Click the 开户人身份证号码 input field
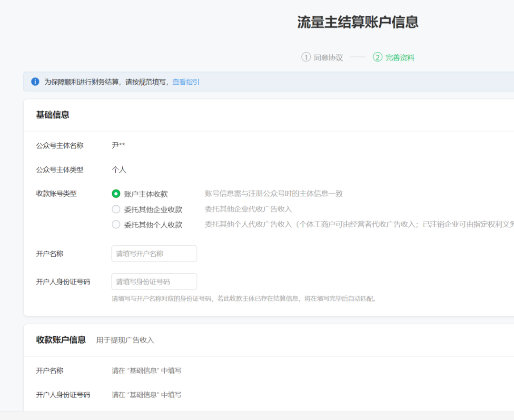The width and height of the screenshot is (514, 420). [x=154, y=281]
